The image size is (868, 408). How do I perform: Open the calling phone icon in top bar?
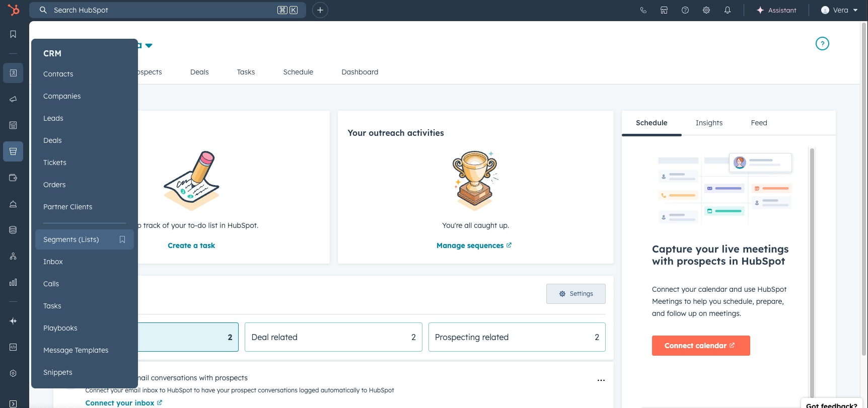point(643,10)
